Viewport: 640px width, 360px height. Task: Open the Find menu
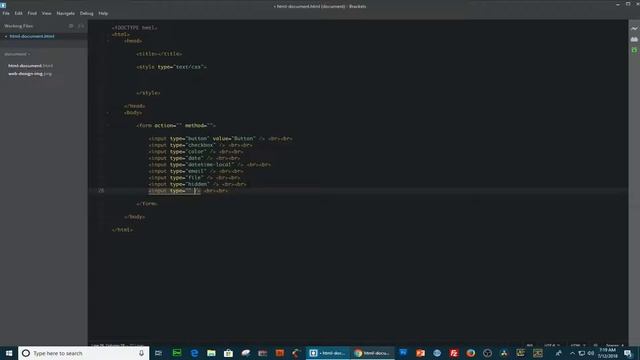coord(32,13)
